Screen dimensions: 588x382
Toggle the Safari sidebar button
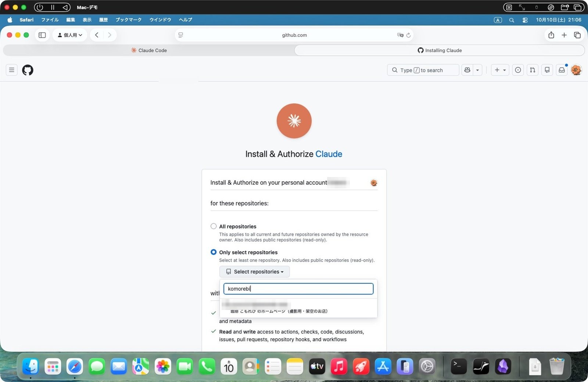pyautogui.click(x=42, y=35)
